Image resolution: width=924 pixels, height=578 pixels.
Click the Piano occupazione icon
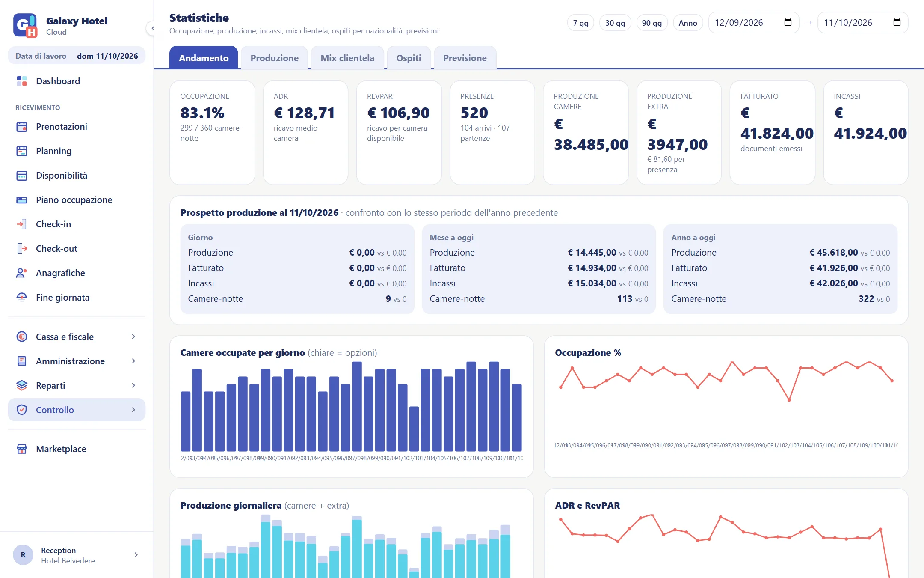tap(22, 200)
